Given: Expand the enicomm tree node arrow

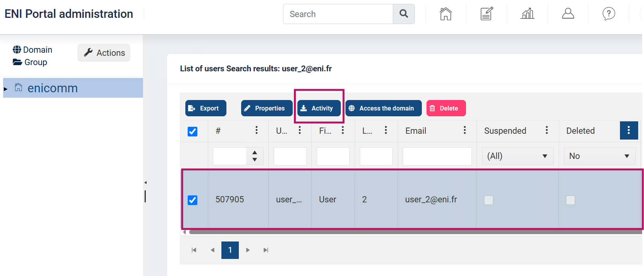Looking at the screenshot, I should coord(5,89).
